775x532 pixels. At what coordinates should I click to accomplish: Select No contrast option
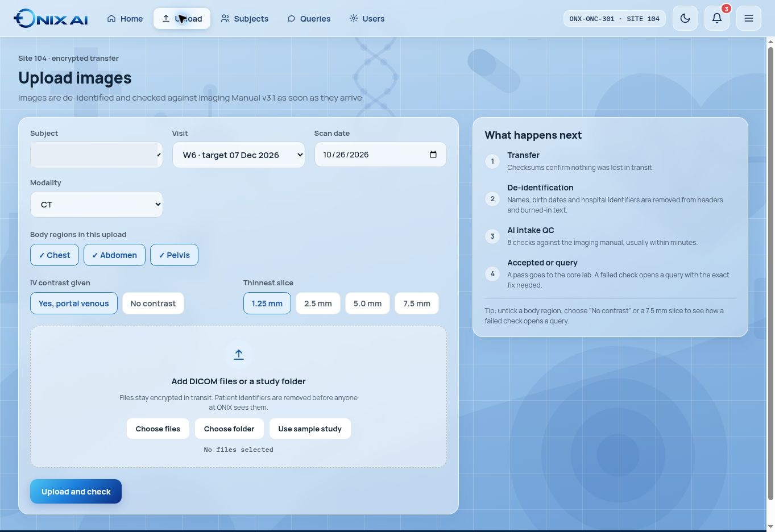[x=153, y=304]
